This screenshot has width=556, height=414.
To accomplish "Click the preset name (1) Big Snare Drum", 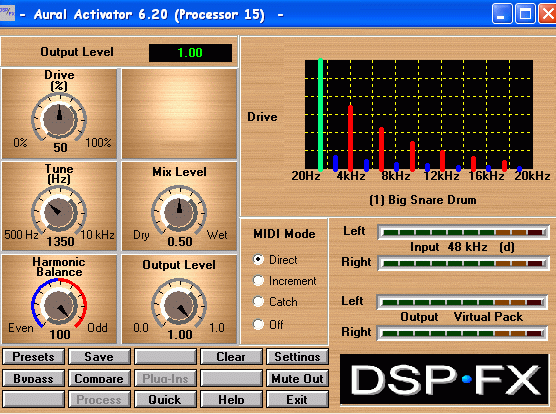I will (423, 200).
